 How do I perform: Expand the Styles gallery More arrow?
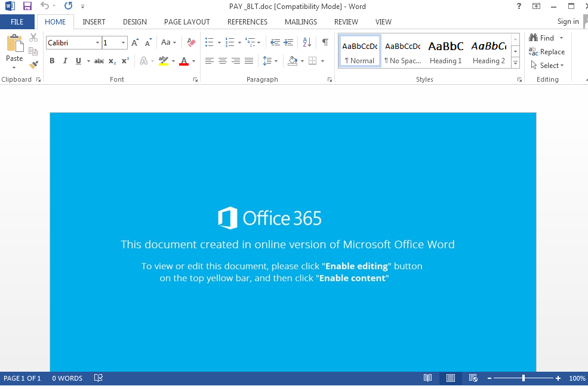(515, 63)
